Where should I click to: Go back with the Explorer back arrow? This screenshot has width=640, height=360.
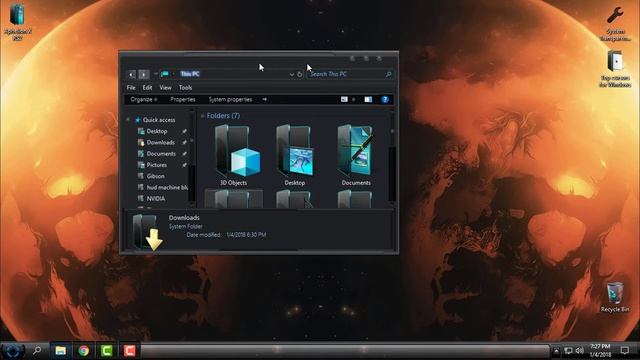coord(131,74)
